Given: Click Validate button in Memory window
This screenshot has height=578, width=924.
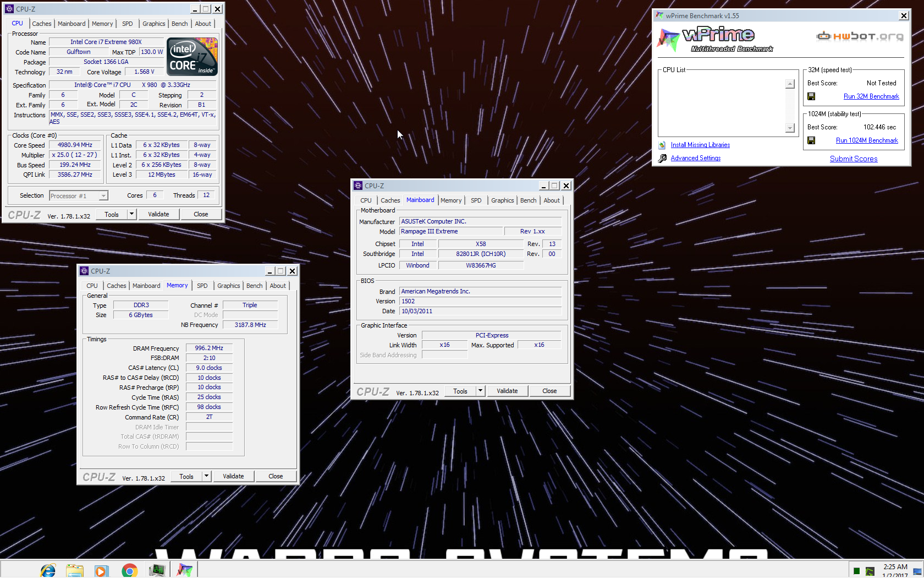Looking at the screenshot, I should coord(233,476).
